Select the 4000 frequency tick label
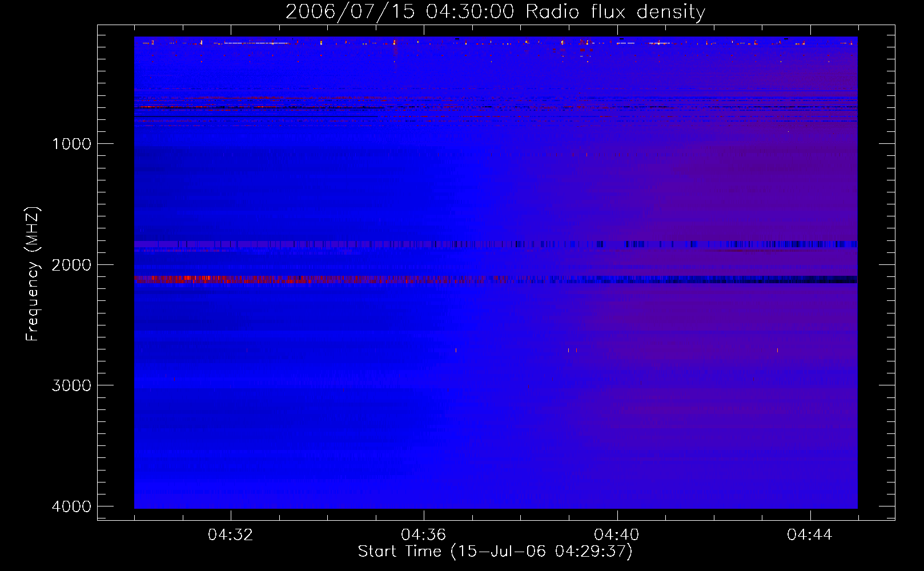This screenshot has width=924, height=571. pos(71,506)
